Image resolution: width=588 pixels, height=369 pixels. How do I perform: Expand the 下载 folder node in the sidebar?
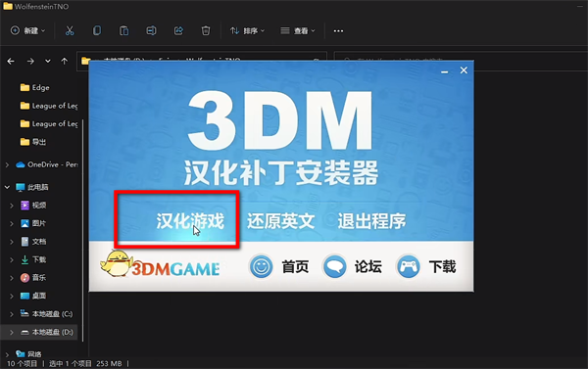pos(12,259)
